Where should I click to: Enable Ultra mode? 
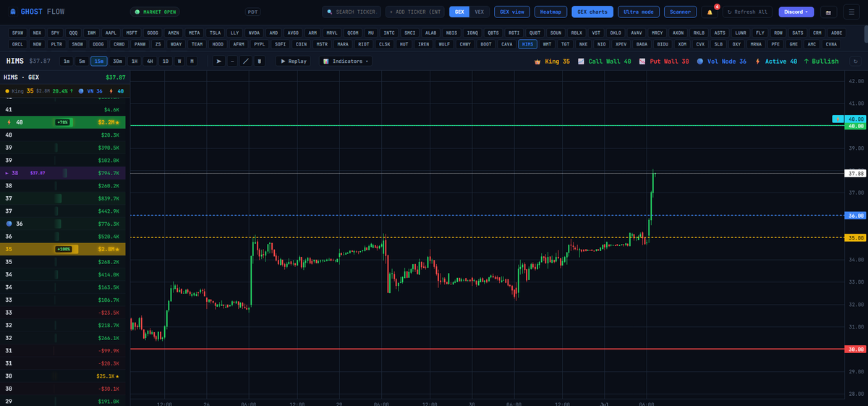pyautogui.click(x=639, y=12)
